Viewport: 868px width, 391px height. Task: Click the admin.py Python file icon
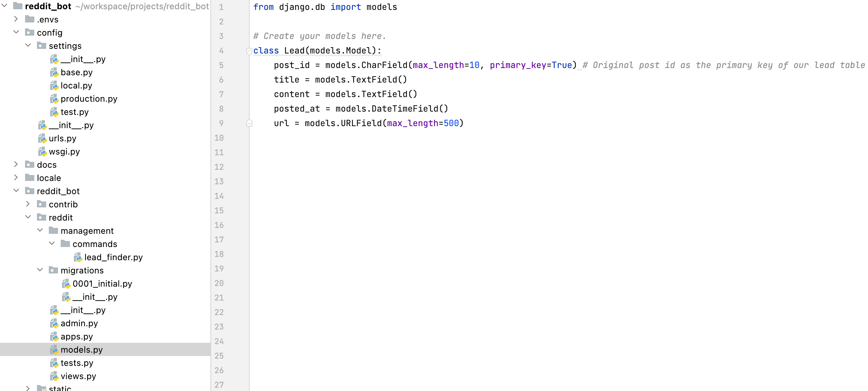tap(54, 324)
